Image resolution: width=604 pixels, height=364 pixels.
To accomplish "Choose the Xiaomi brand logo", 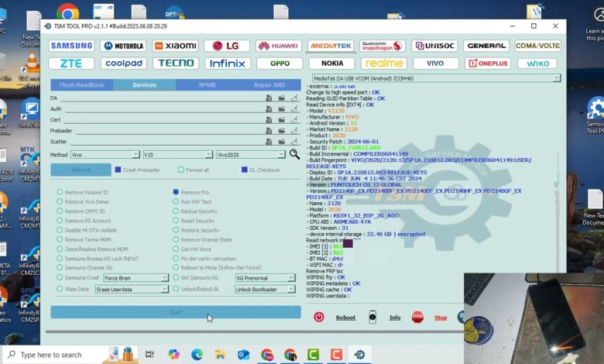I will 175,46.
